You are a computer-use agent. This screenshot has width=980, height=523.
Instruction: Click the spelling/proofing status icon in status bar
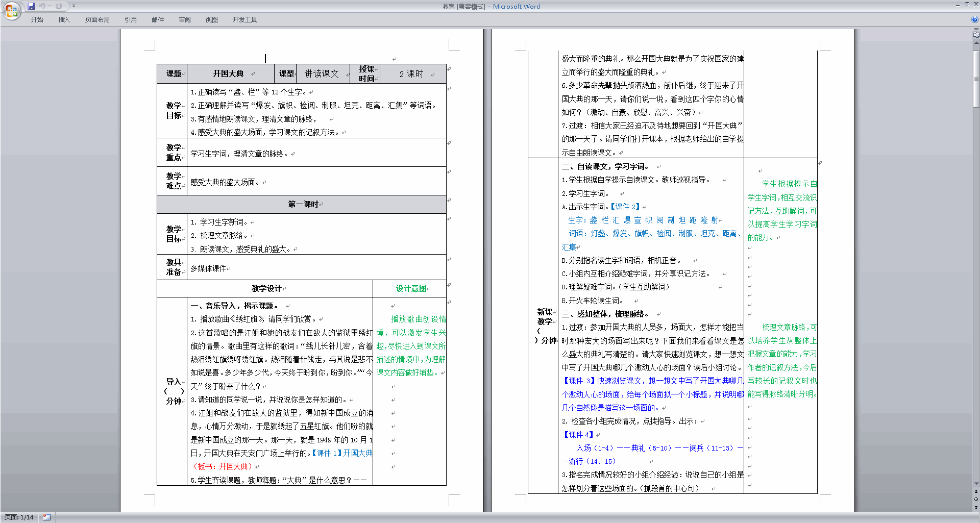[46, 517]
